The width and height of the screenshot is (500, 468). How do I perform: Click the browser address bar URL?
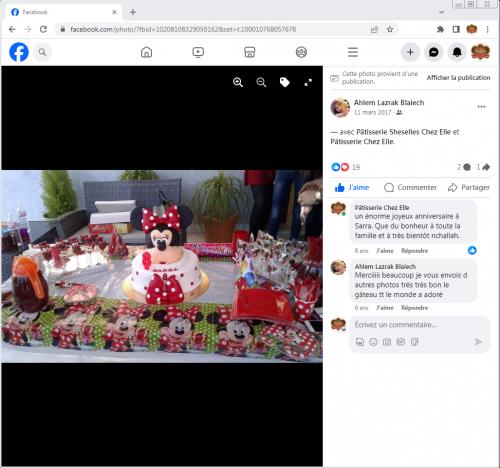(183, 29)
